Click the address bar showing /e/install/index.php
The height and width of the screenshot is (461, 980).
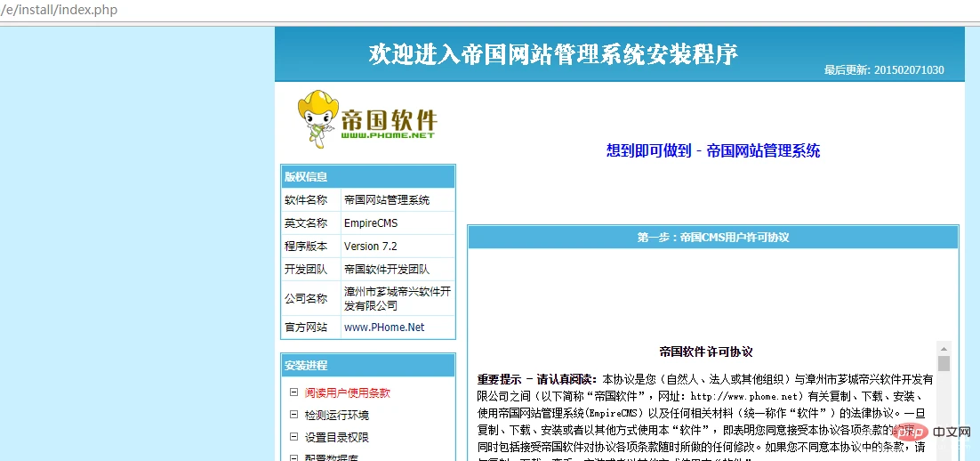[490, 11]
